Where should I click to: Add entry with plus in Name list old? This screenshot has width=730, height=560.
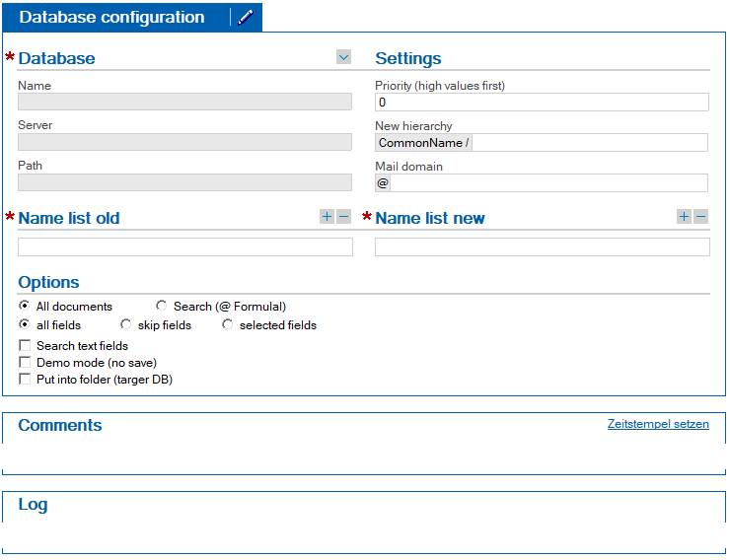click(x=327, y=216)
